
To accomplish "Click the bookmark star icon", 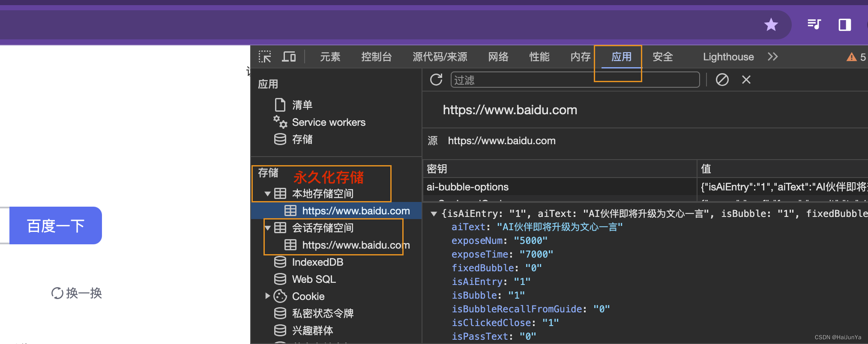I will click(x=771, y=24).
